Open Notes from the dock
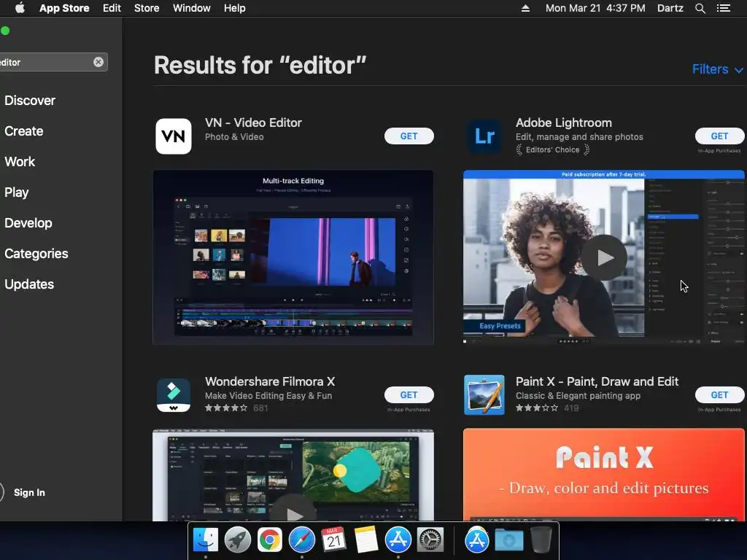The image size is (747, 560). click(x=366, y=540)
